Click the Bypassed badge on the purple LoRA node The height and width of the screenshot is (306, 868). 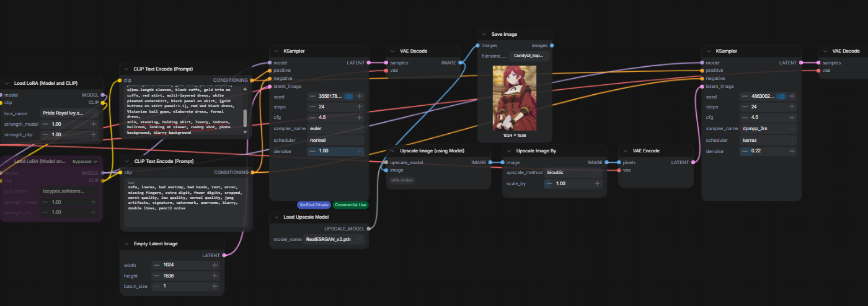pyautogui.click(x=85, y=161)
